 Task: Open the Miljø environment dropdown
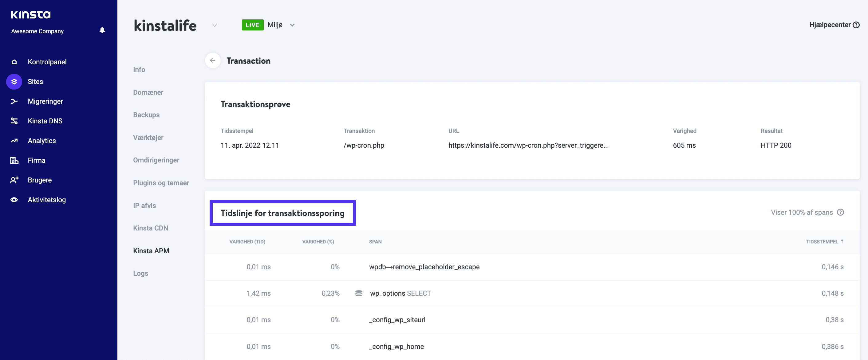click(x=292, y=25)
